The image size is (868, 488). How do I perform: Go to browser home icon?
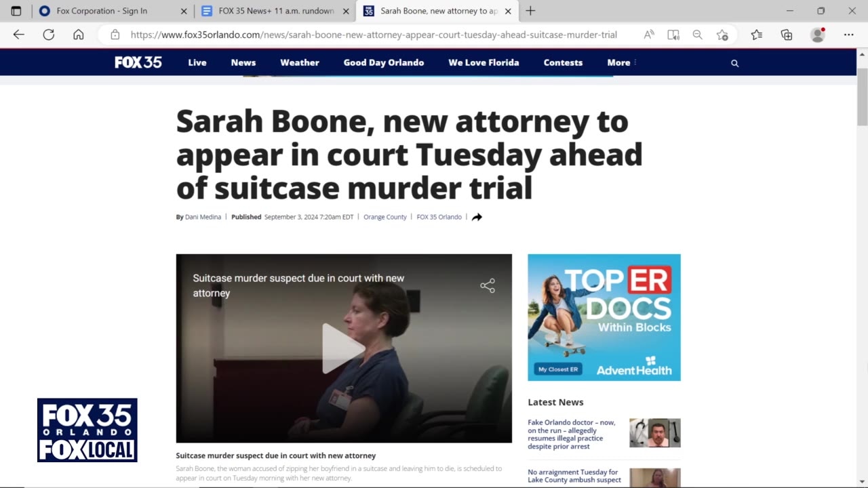point(79,35)
